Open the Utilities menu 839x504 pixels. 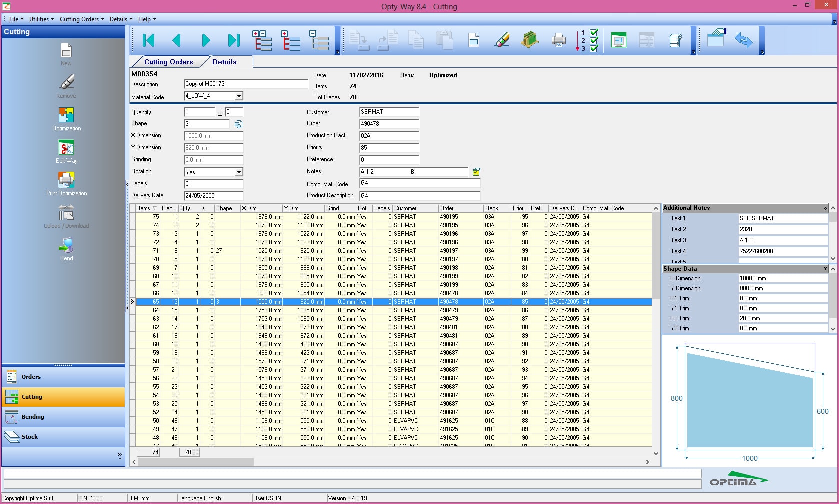(41, 19)
